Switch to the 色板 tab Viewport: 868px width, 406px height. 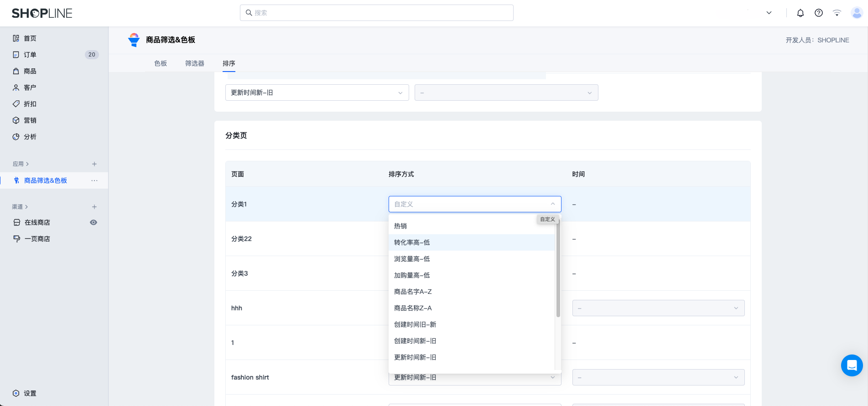coord(161,63)
